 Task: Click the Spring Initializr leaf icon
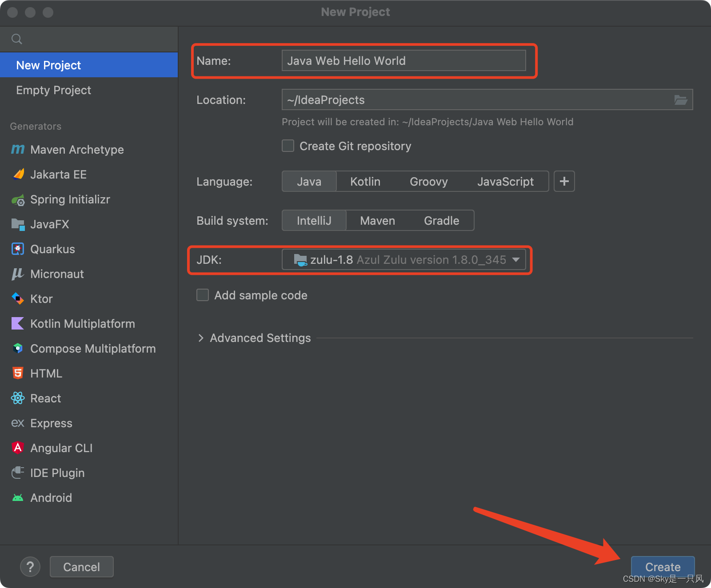[x=18, y=200]
